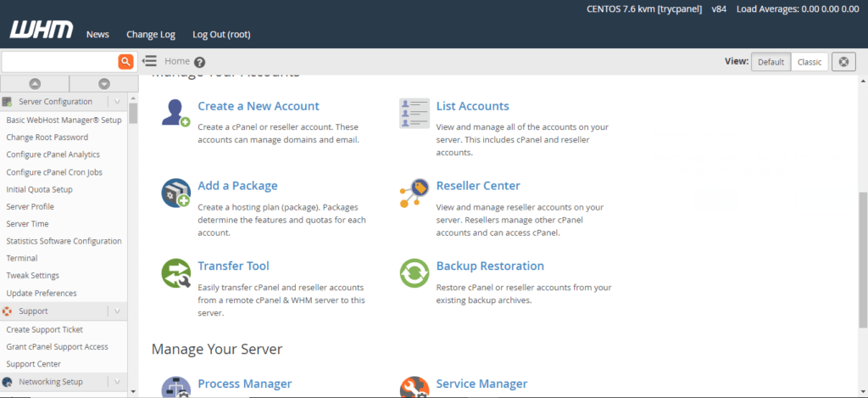Viewport: 868px width, 398px height.
Task: Open News in the top bar
Action: coord(97,34)
